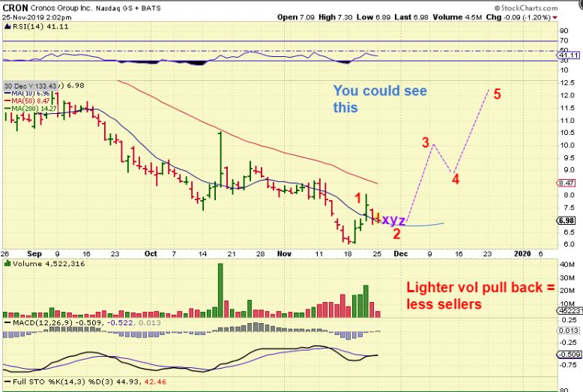Click the MACD(12,26,9) -0.509 legend label
The height and width of the screenshot is (392, 583).
coord(56,322)
